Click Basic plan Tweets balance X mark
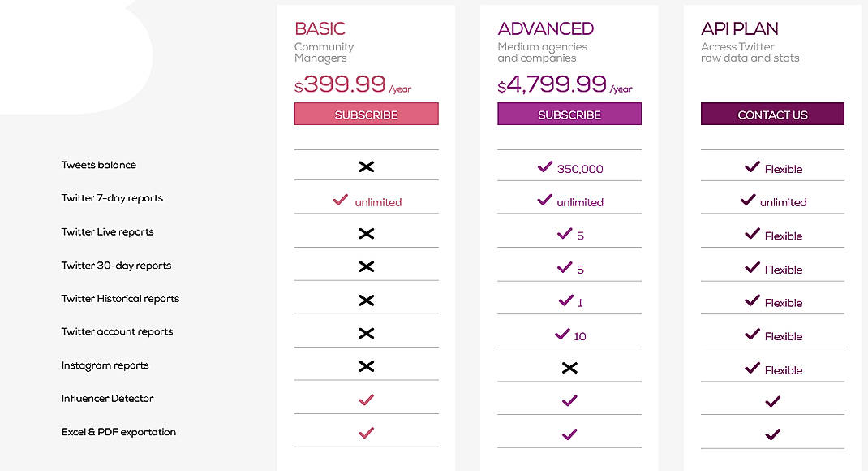868x471 pixels. [367, 166]
